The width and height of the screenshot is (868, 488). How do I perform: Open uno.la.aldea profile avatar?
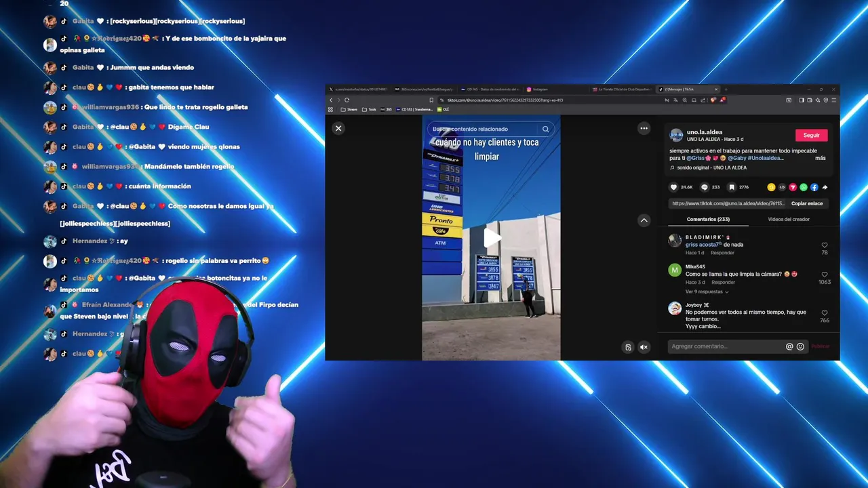pyautogui.click(x=676, y=135)
